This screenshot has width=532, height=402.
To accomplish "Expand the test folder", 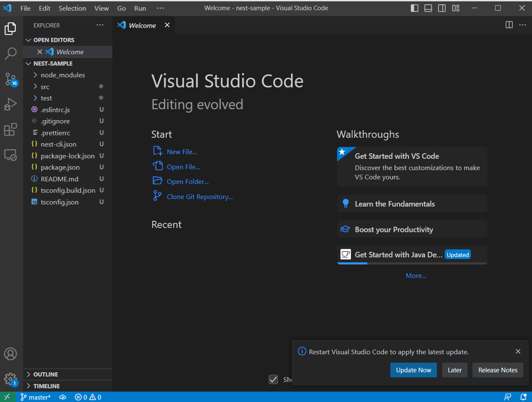I will [67, 98].
